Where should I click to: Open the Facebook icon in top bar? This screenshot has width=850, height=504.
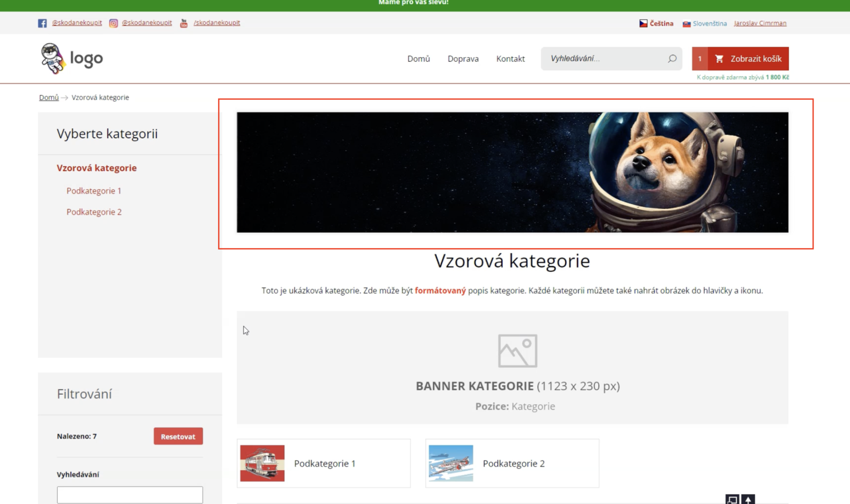point(42,23)
